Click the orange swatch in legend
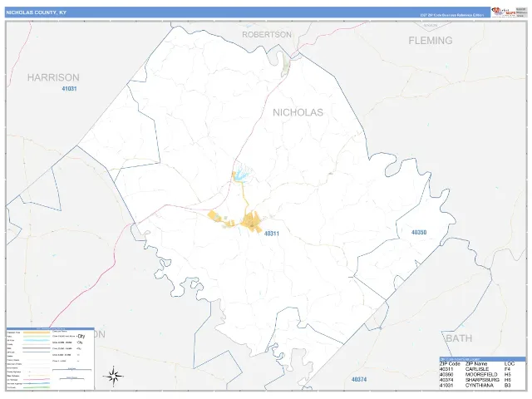532x399 pixels. pos(37,332)
